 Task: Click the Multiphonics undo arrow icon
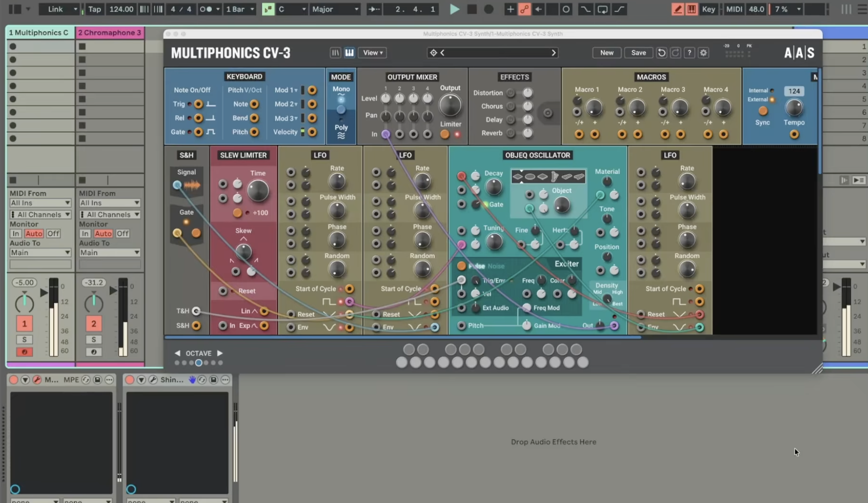click(x=661, y=53)
